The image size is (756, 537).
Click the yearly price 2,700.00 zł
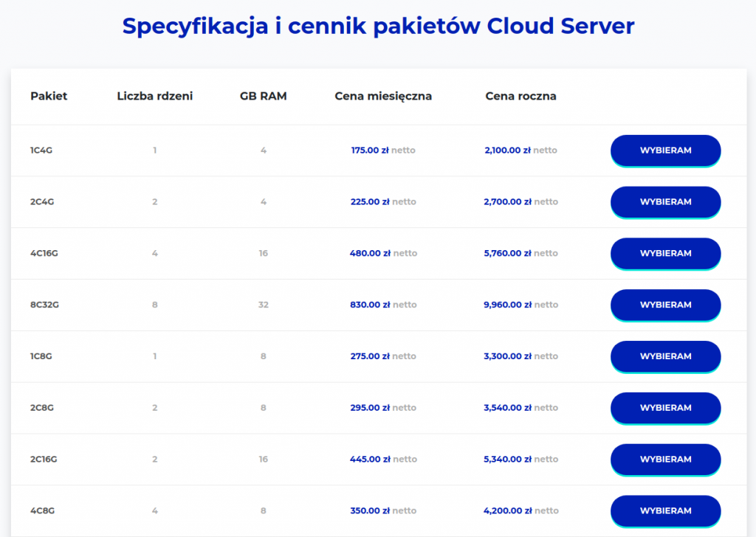pyautogui.click(x=508, y=202)
